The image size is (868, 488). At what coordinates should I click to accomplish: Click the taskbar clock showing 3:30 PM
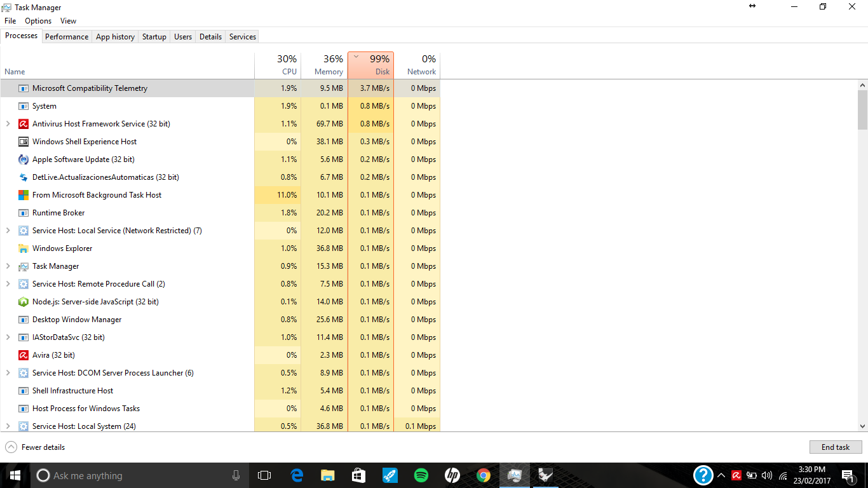(x=813, y=475)
